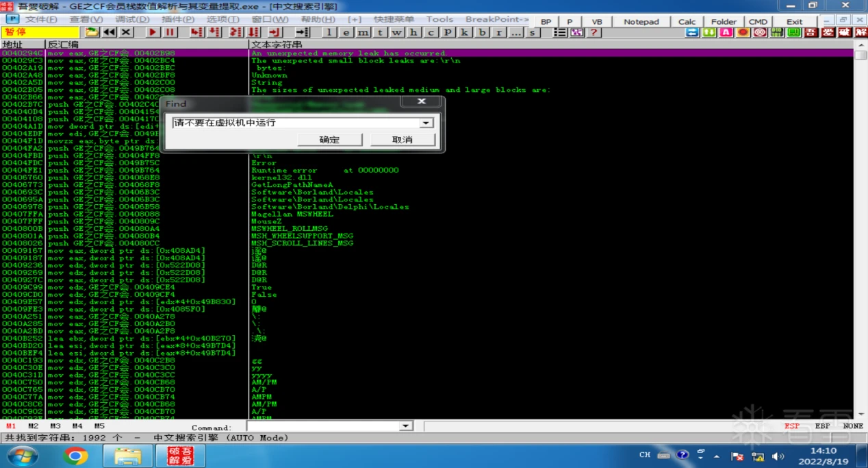Click the red Pause icon

coord(170,32)
